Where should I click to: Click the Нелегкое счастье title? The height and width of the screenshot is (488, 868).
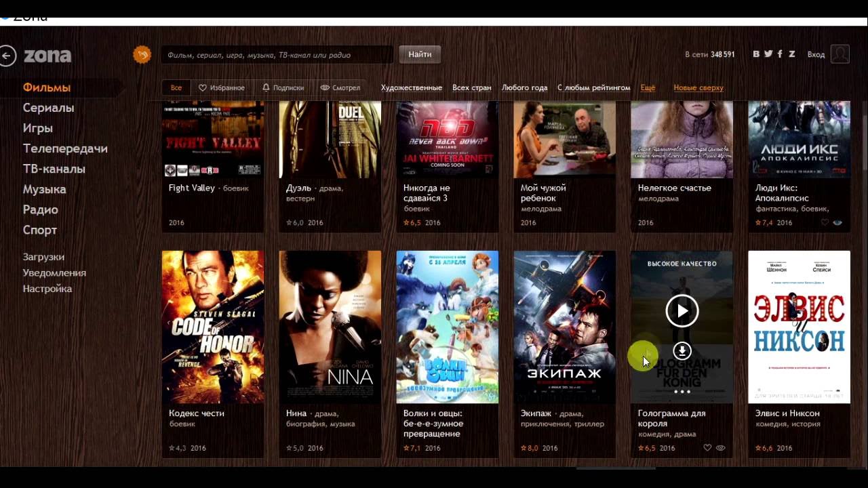(x=675, y=188)
